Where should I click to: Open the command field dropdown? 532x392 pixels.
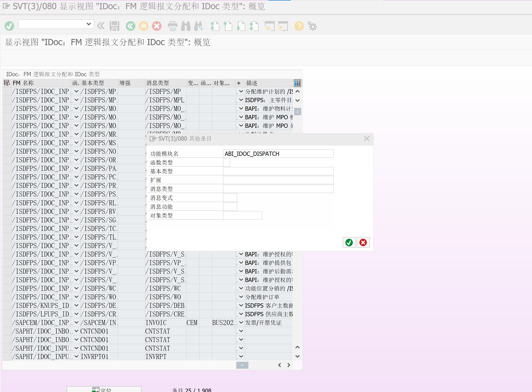[89, 24]
